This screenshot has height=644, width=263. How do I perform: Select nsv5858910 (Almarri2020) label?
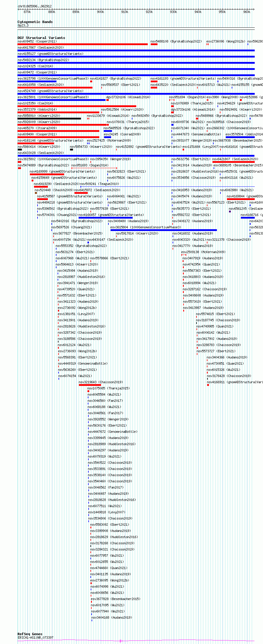point(39,116)
